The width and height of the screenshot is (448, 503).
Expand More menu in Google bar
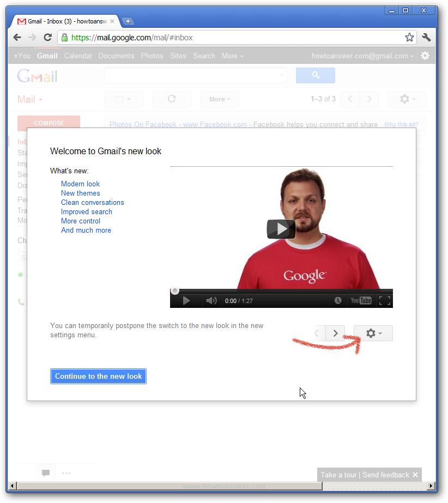pyautogui.click(x=232, y=56)
